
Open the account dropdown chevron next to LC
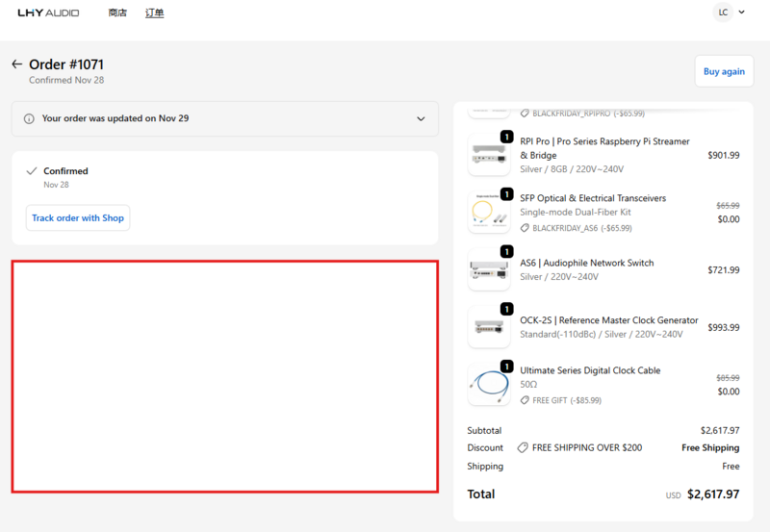click(741, 13)
